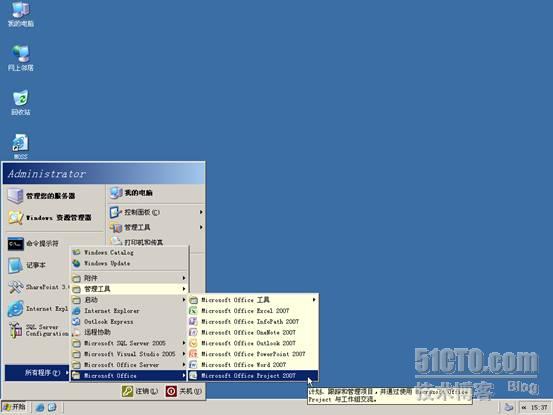Expand 管理工具 folder in programs list

point(129,289)
